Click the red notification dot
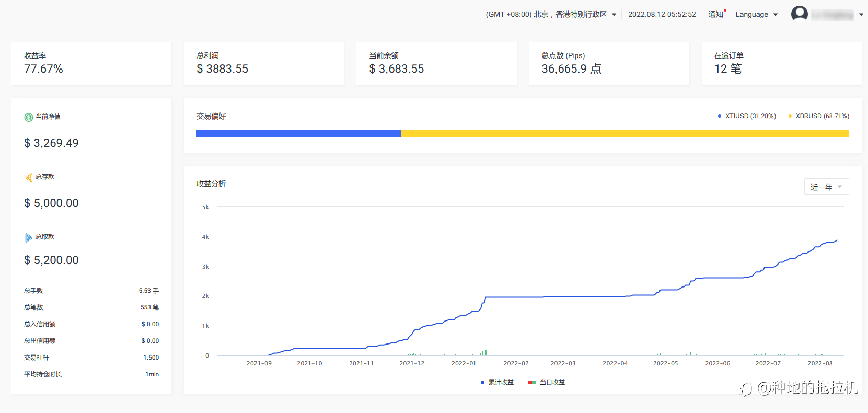This screenshot has height=413, width=868. [x=725, y=10]
